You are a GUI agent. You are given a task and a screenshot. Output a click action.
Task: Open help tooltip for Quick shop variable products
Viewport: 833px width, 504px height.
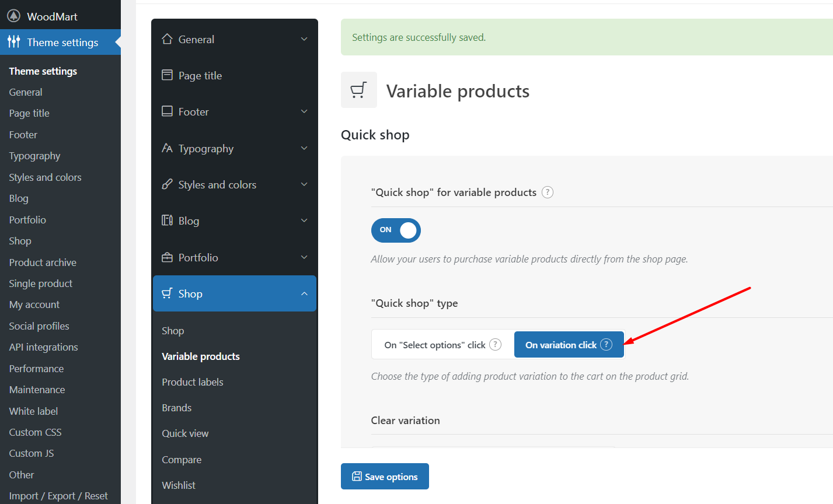(548, 192)
